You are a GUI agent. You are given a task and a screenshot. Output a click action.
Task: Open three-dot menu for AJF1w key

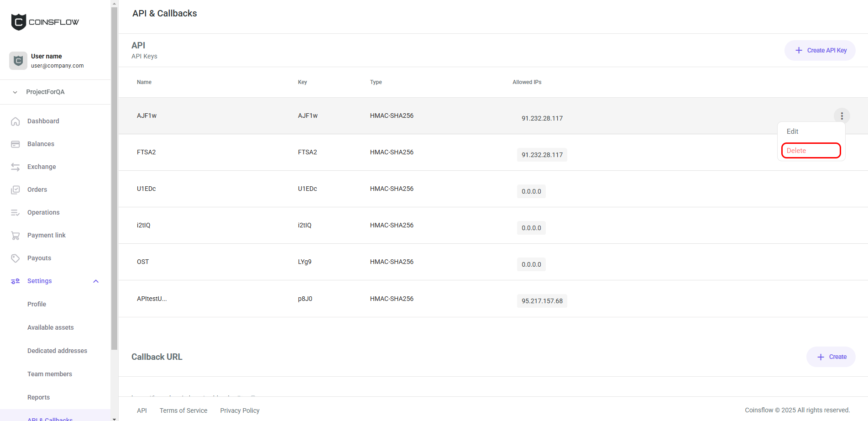[x=842, y=116]
